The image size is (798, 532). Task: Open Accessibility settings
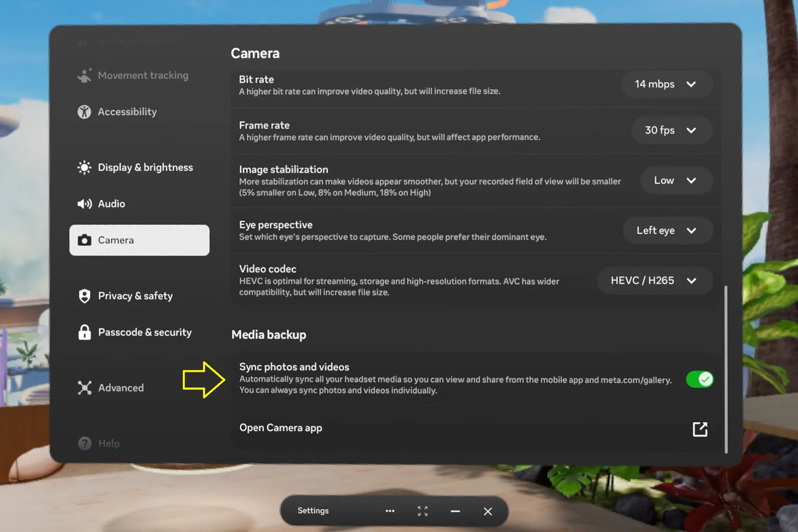click(x=139, y=112)
